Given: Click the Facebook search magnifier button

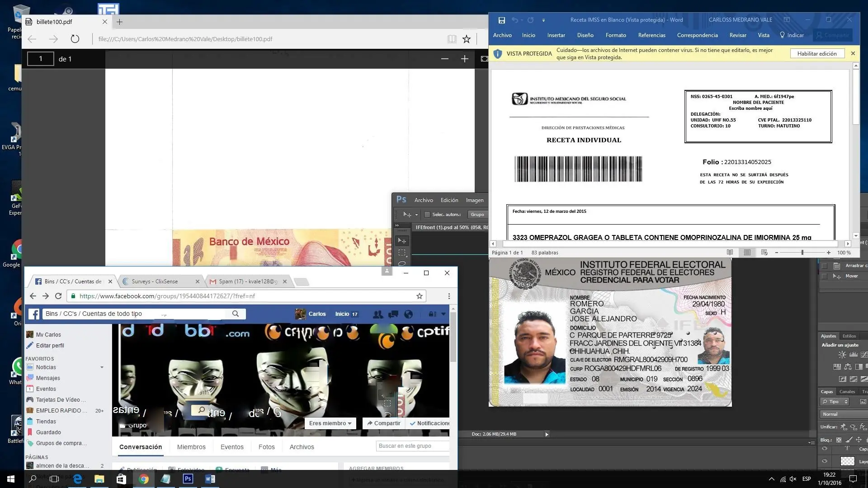Looking at the screenshot, I should coord(236,314).
